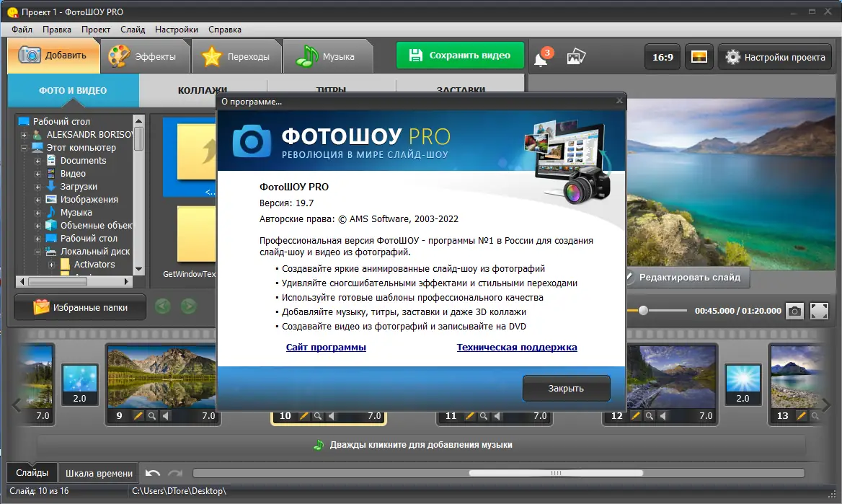842x504 pixels.
Task: Expand the ALEKSANDR BORISOV tree node
Action: pos(24,135)
